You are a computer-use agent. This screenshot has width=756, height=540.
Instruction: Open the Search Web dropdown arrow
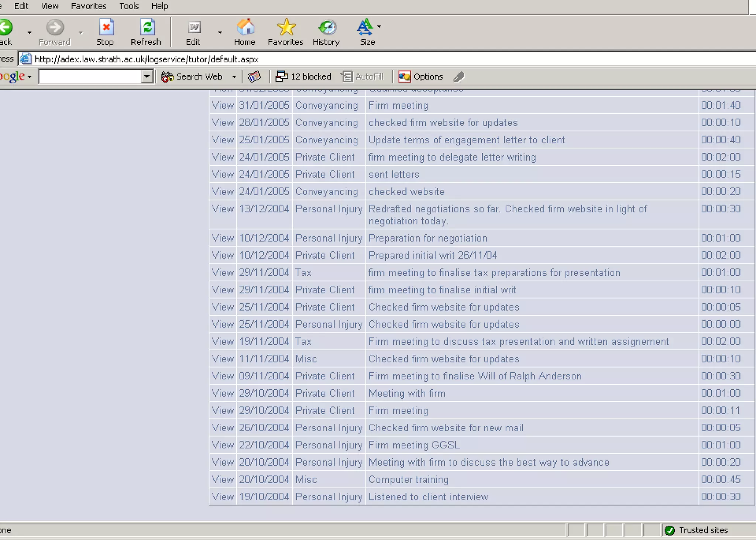click(234, 76)
